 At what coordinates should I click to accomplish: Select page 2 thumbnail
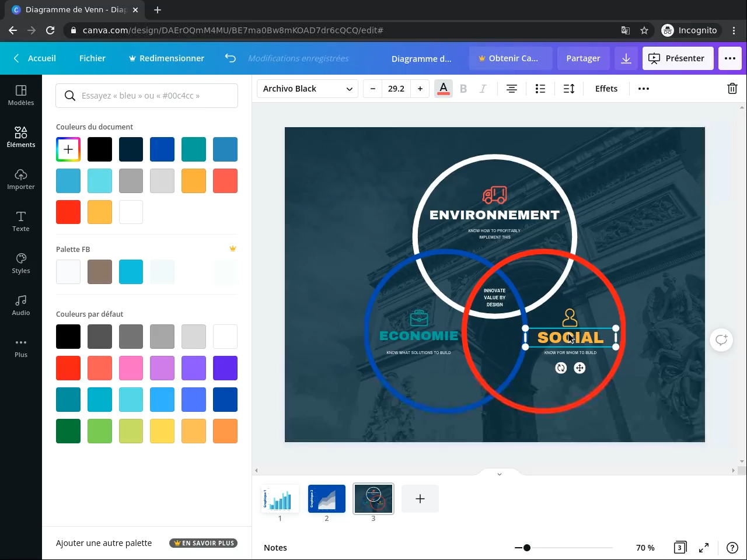pyautogui.click(x=327, y=499)
